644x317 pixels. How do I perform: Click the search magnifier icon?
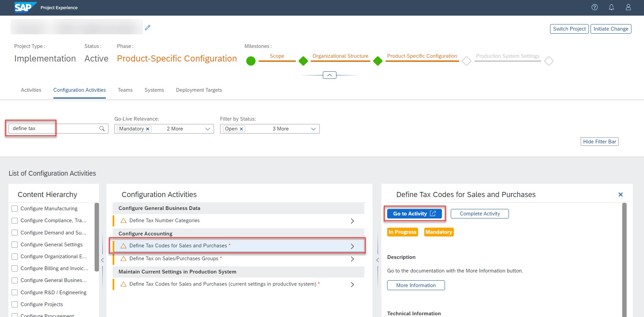pos(102,128)
